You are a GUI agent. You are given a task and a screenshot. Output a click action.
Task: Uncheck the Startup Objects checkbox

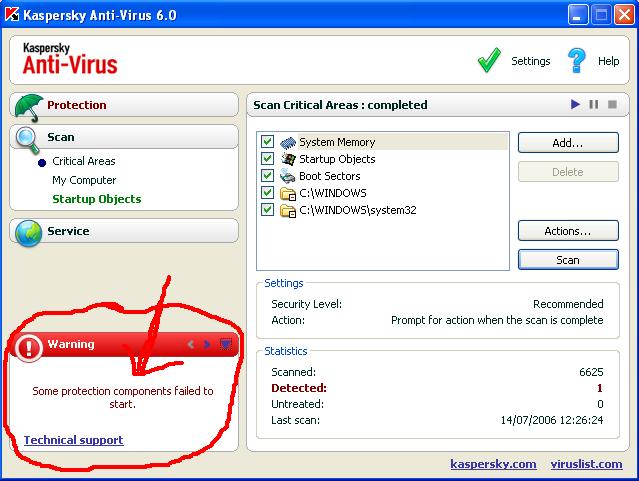(267, 158)
